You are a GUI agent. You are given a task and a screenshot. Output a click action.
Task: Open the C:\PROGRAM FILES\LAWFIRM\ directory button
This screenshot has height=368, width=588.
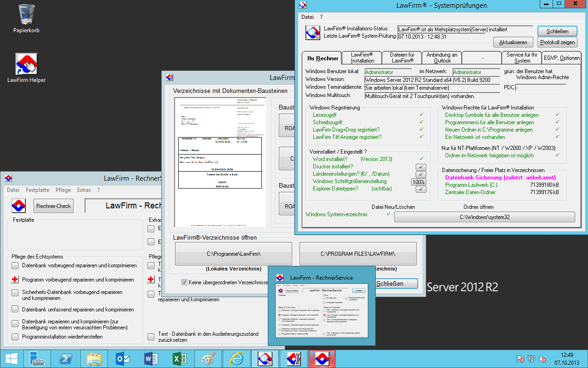click(x=358, y=253)
